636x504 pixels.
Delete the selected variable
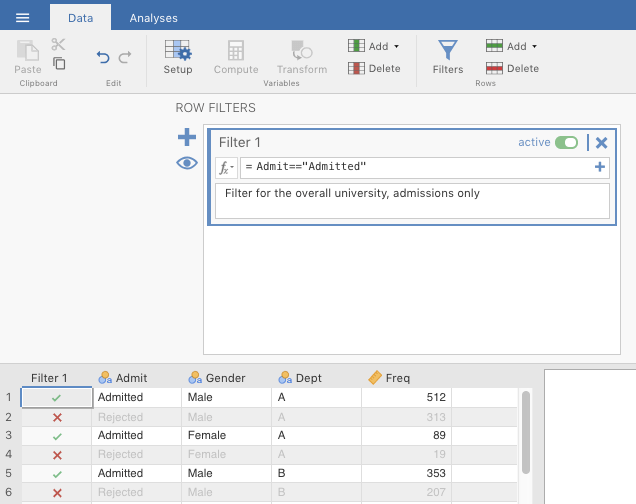pos(374,68)
